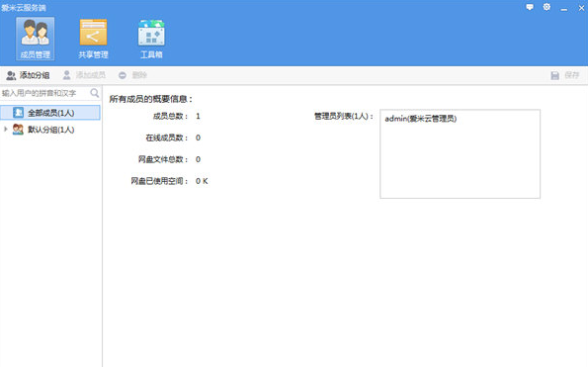Click the 成员总数 value 1

(198, 117)
